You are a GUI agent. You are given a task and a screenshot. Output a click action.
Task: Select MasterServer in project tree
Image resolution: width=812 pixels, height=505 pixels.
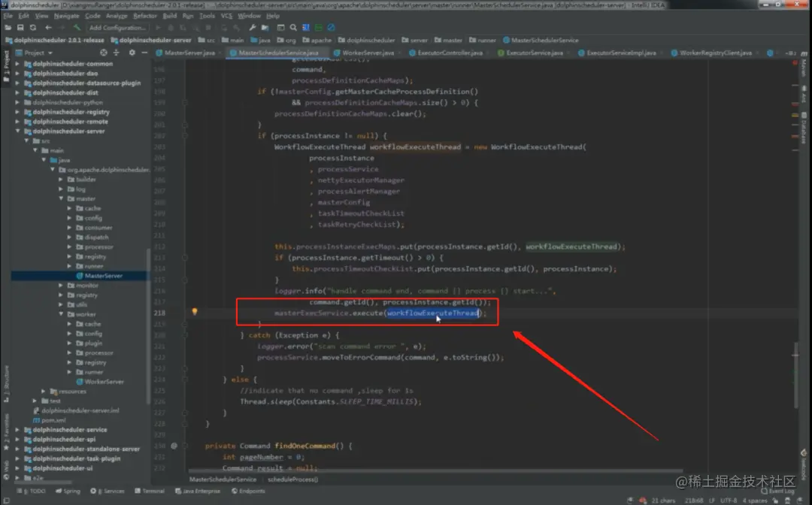click(103, 276)
